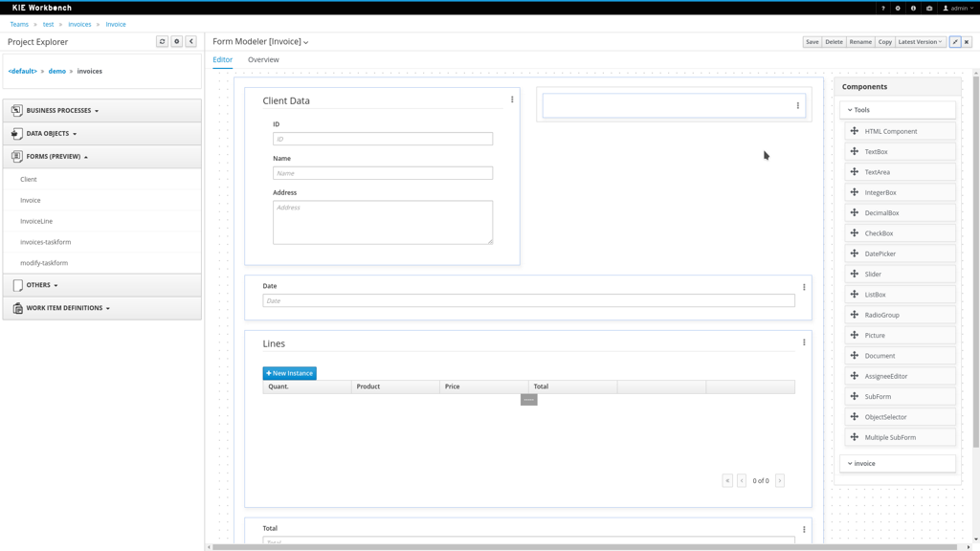
Task: Click the Name input field
Action: [383, 173]
